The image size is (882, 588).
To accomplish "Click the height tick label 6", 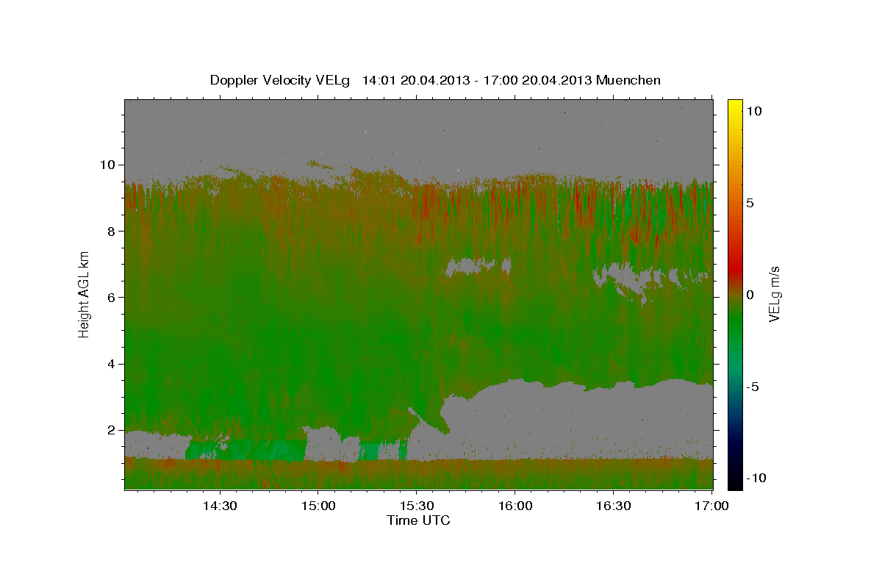I will (112, 298).
